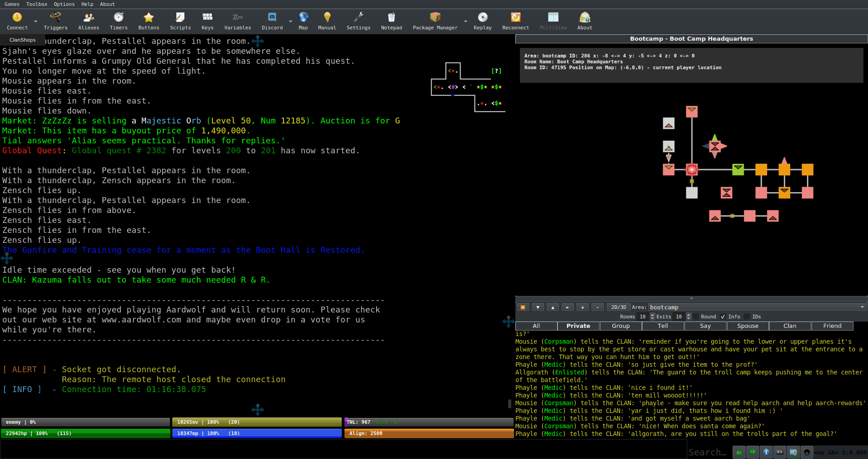Open the Timers toolbar icon

click(118, 21)
